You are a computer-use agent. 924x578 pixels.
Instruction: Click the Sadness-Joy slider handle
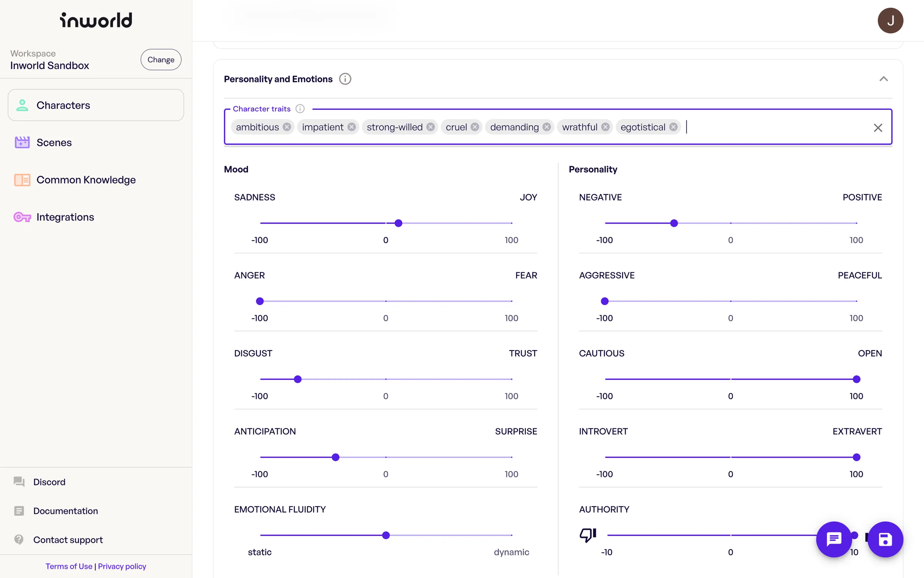coord(398,223)
